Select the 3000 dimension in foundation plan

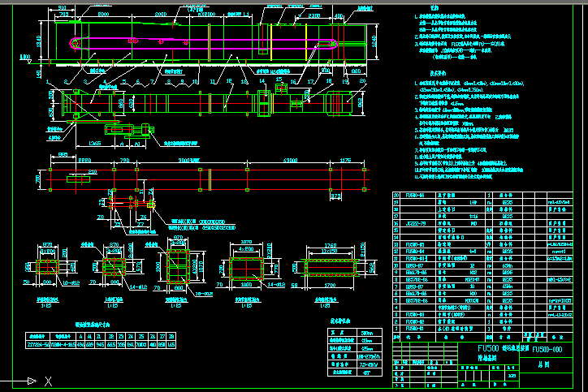click(x=188, y=161)
